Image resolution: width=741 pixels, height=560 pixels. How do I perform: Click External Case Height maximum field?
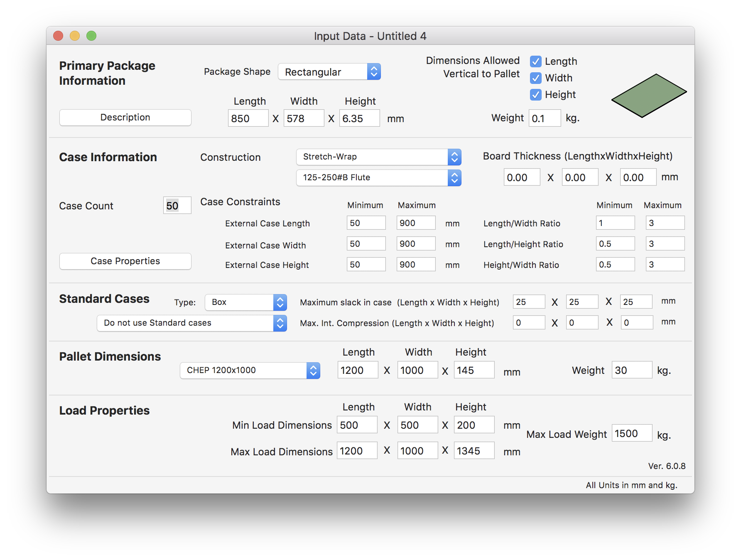[x=416, y=265]
